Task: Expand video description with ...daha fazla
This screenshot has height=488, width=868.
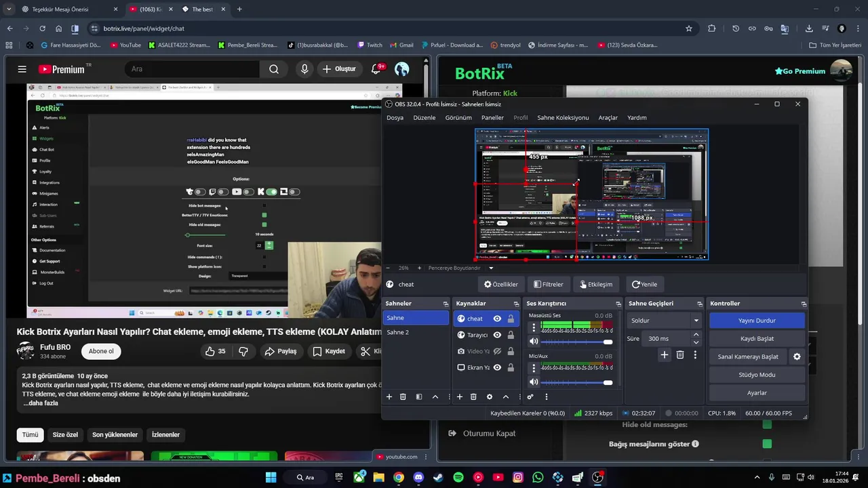Action: pos(41,403)
